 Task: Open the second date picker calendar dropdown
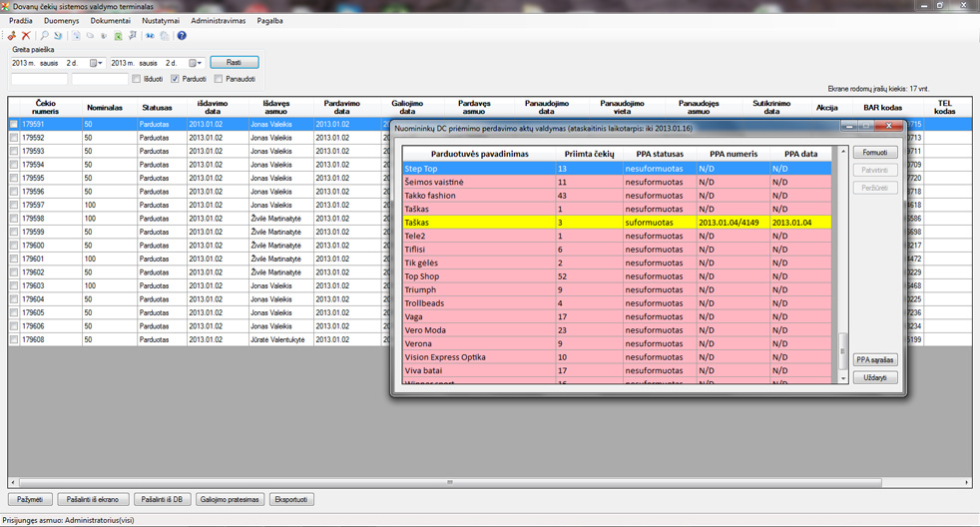[196, 63]
